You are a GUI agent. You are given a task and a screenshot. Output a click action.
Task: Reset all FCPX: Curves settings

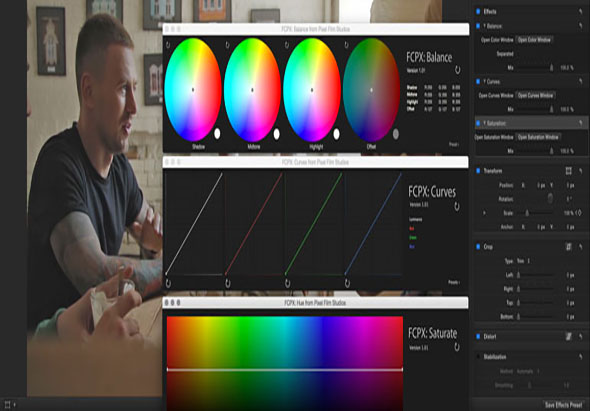point(457,206)
